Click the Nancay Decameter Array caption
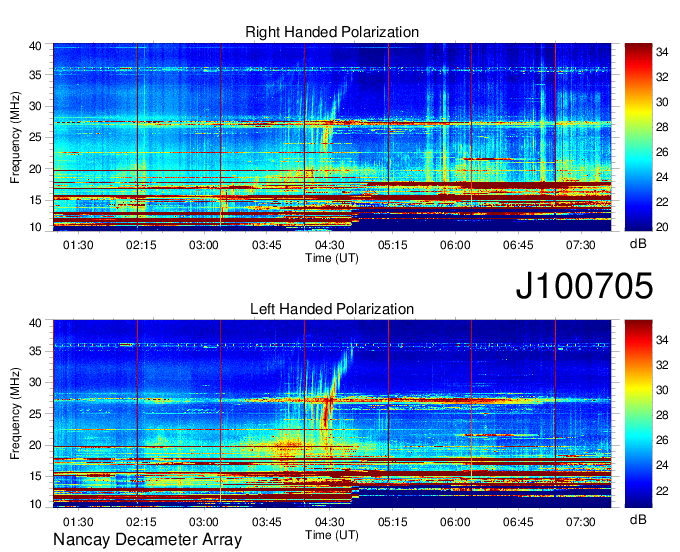 point(147,539)
